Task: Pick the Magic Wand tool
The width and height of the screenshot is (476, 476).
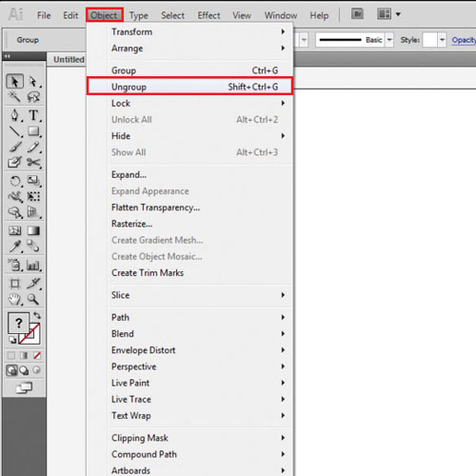Action: pyautogui.click(x=14, y=97)
